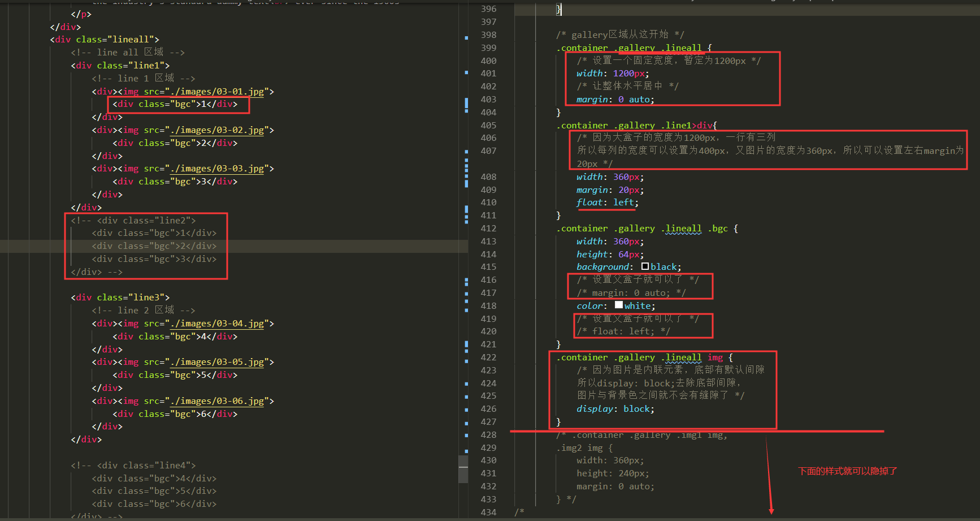
Task: Click the '<div class="bgc">4</div>' line under 03-04.jpg
Action: coord(175,337)
